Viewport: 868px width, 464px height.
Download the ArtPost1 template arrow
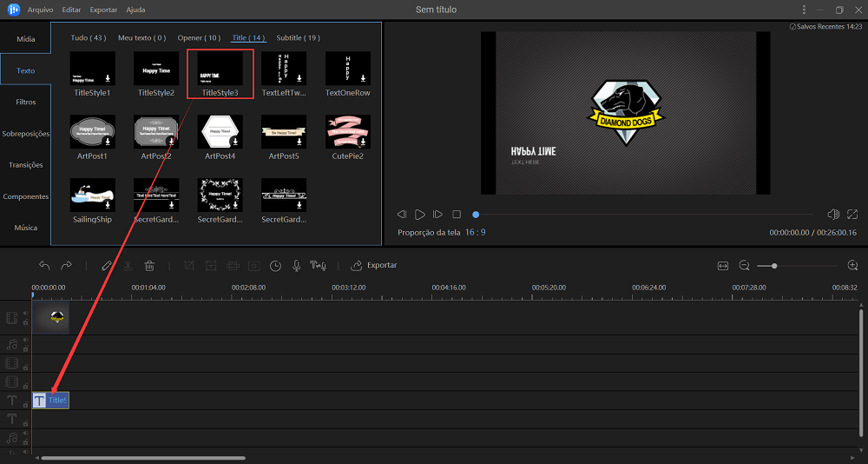(108, 142)
